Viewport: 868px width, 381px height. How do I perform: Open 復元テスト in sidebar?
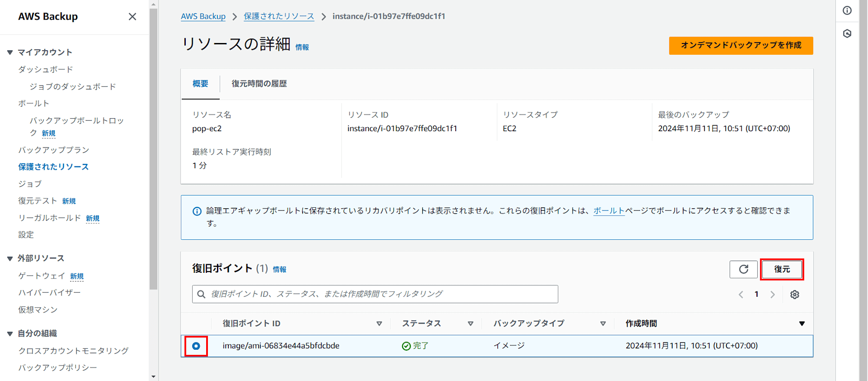pos(38,201)
